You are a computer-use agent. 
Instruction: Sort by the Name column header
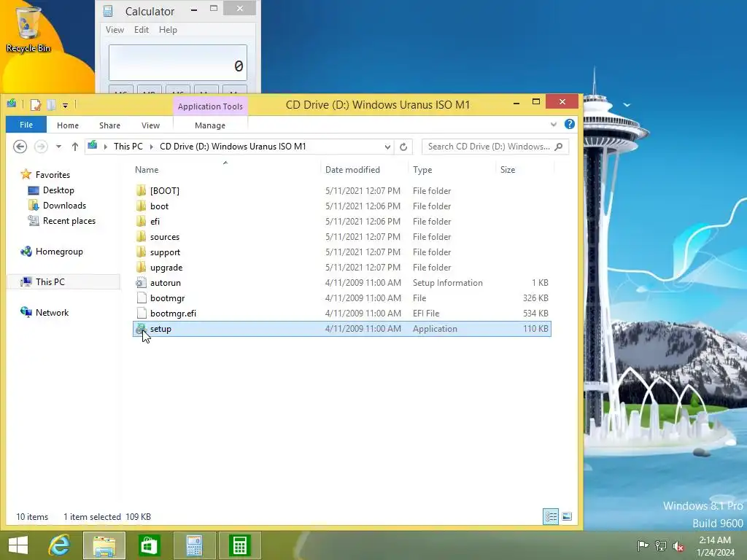coord(147,169)
